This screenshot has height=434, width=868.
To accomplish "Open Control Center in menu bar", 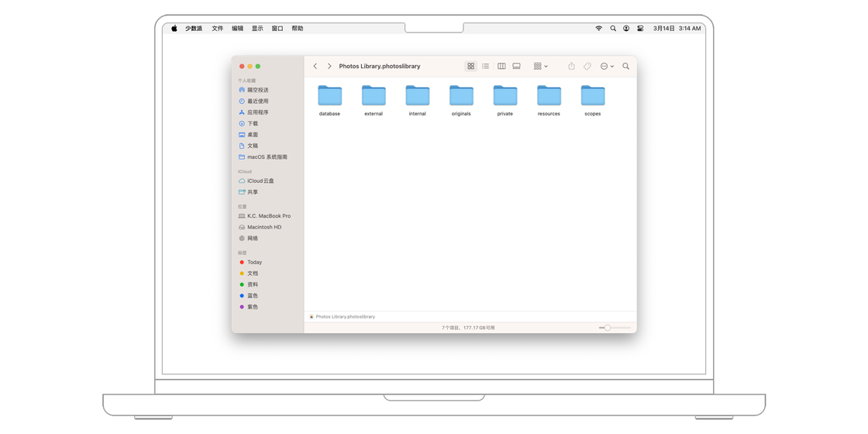I will coord(640,28).
